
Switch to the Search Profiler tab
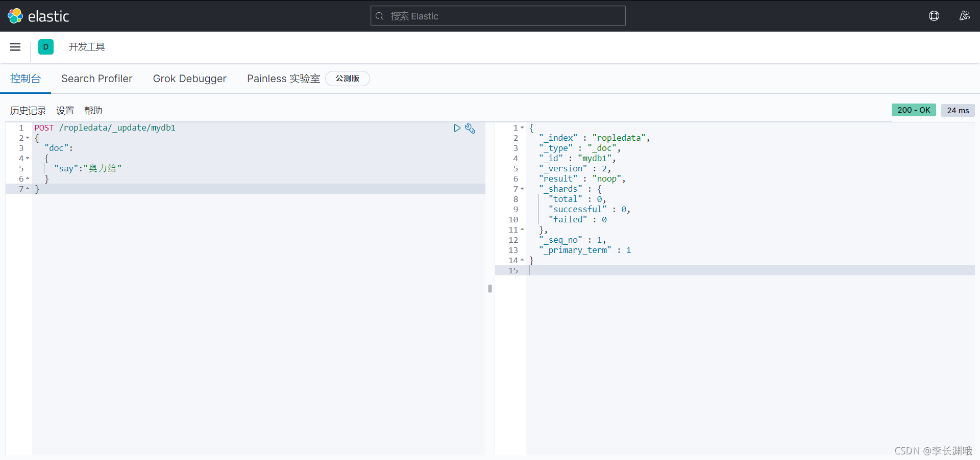pyautogui.click(x=97, y=79)
